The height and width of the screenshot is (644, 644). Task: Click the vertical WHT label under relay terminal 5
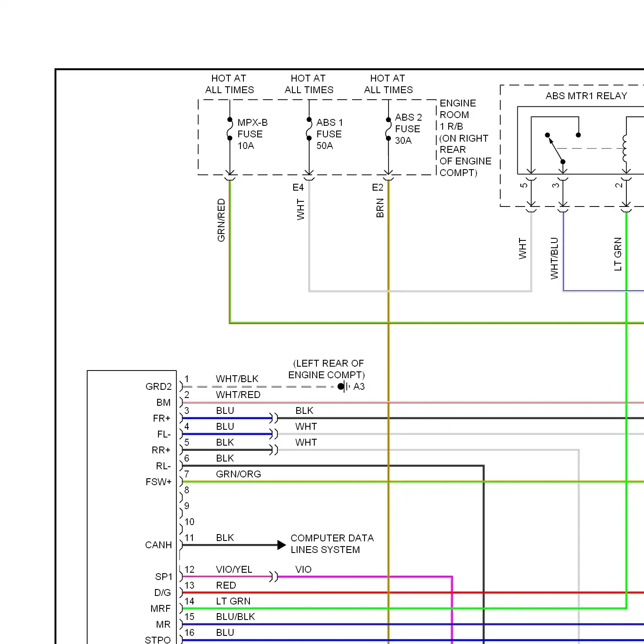[522, 248]
